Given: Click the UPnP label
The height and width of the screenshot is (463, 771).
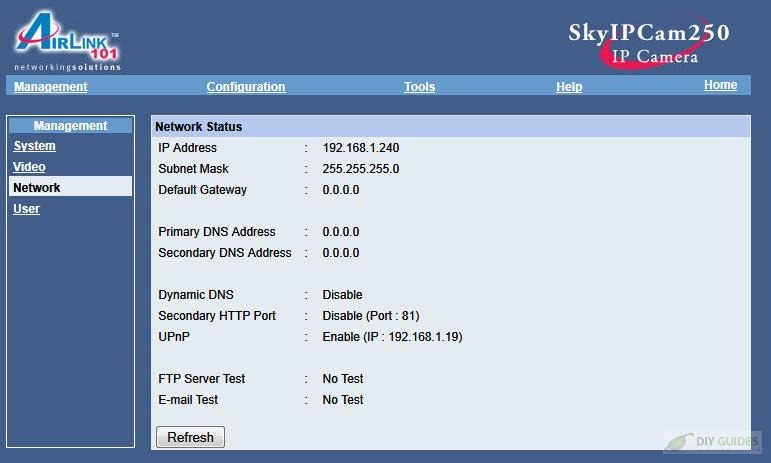Looking at the screenshot, I should pos(174,337).
